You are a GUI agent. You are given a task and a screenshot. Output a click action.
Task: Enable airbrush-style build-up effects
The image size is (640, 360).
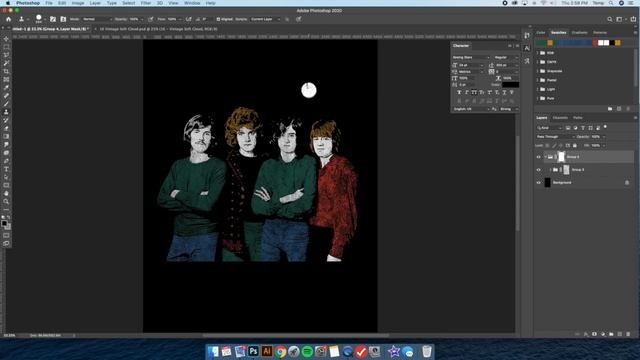(x=189, y=19)
